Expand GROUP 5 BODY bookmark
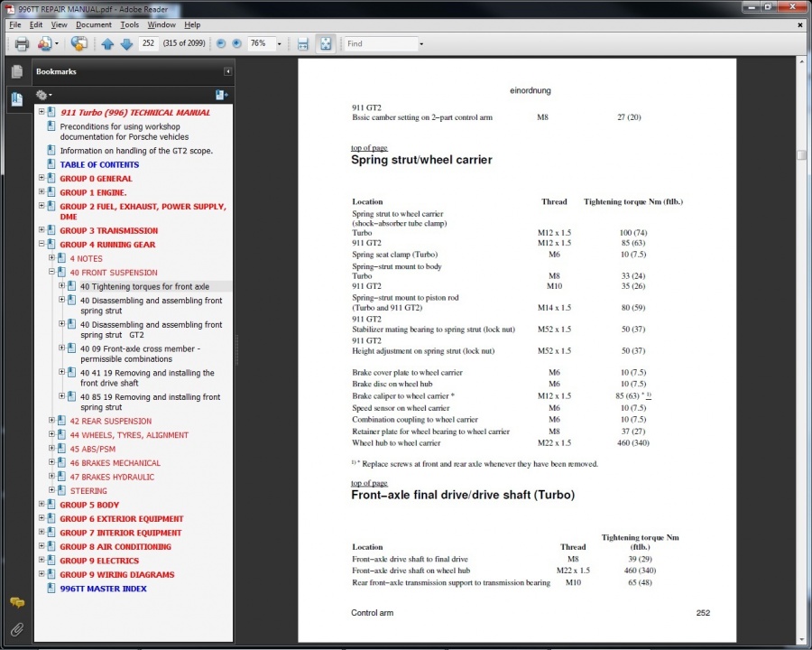812x650 pixels. click(42, 504)
